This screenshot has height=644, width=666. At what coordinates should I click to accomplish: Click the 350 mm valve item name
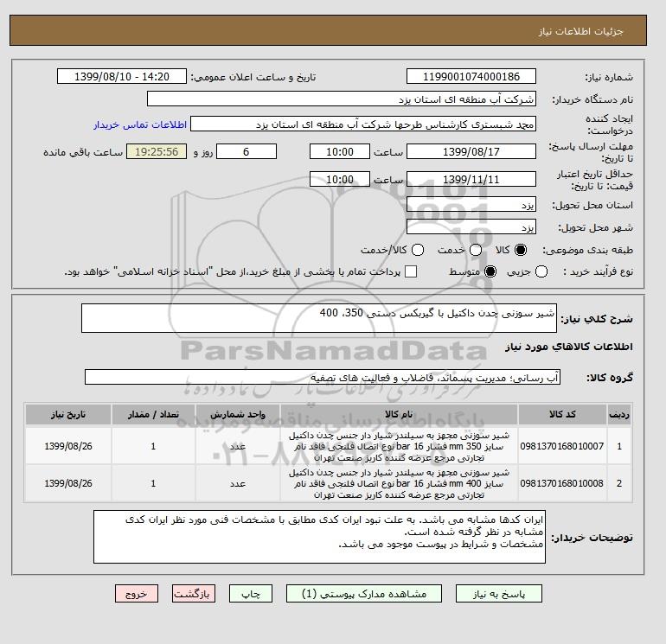tap(399, 446)
